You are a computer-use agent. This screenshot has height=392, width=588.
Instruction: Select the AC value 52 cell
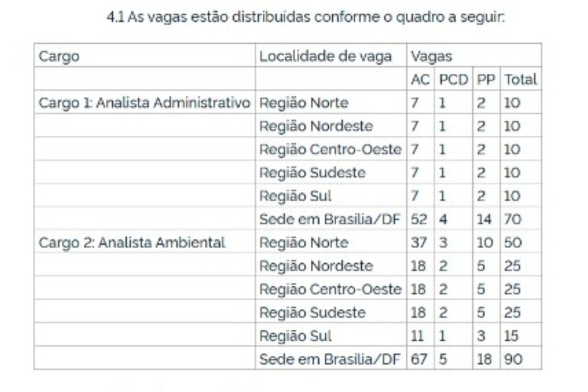point(419,220)
